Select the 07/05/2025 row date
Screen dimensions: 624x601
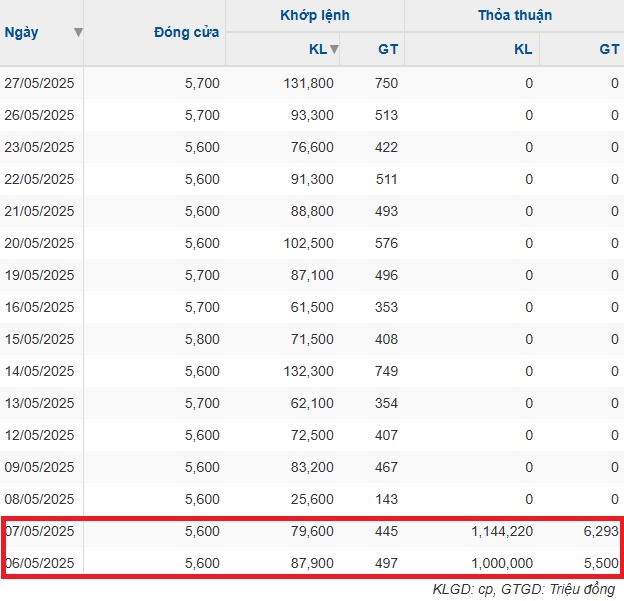39,531
